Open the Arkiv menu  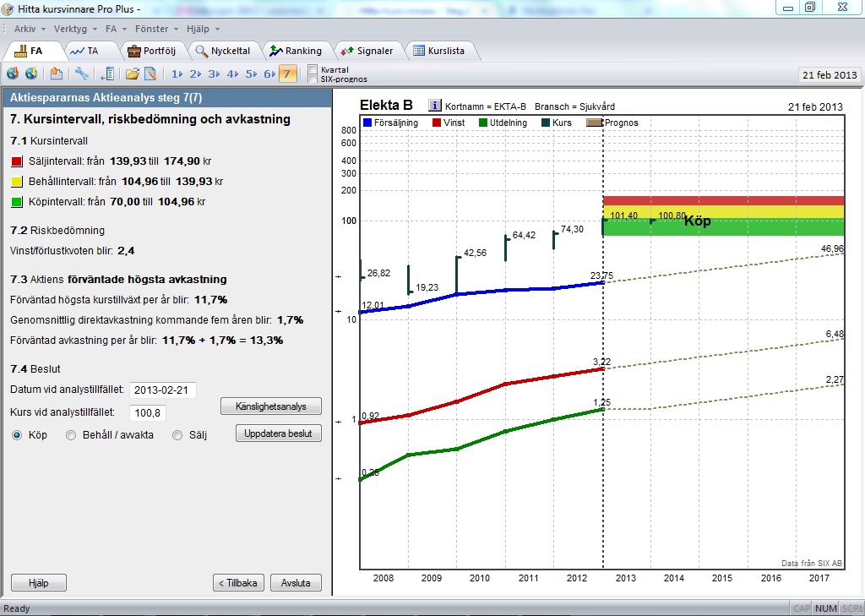pos(30,29)
